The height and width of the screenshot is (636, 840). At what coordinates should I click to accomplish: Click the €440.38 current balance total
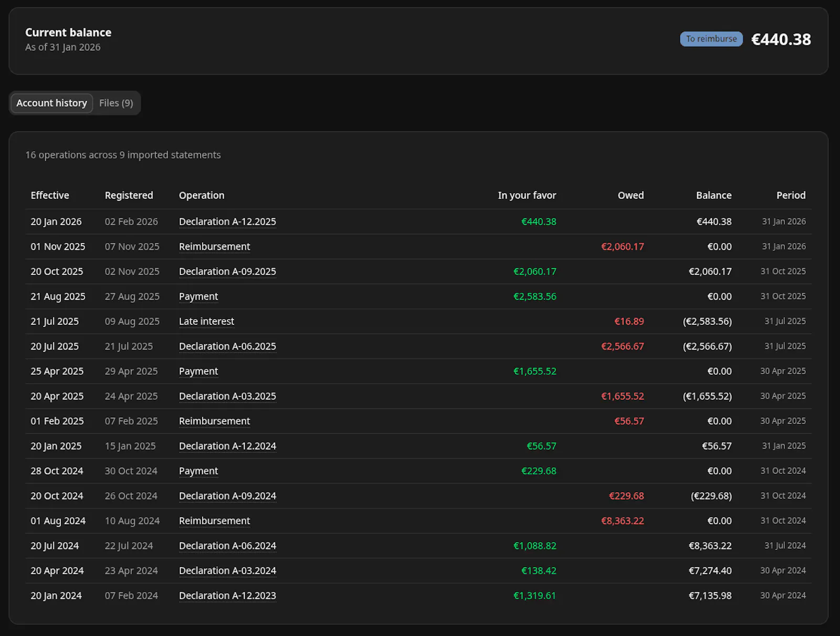pyautogui.click(x=781, y=39)
